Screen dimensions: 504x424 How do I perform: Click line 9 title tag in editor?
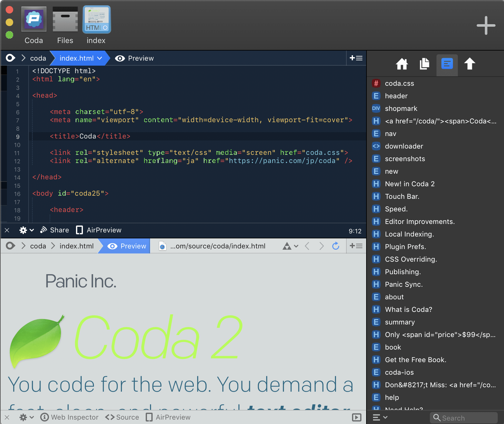pyautogui.click(x=90, y=136)
